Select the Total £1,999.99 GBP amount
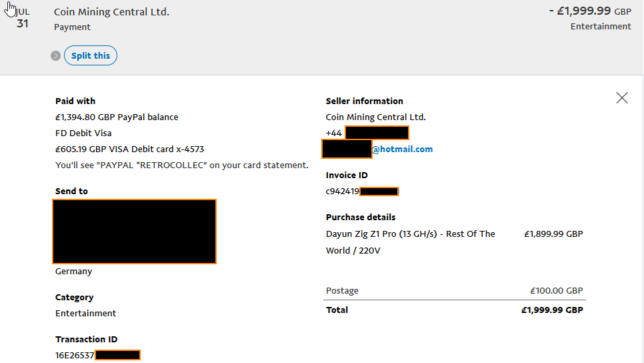Image resolution: width=644 pixels, height=363 pixels. (x=552, y=310)
